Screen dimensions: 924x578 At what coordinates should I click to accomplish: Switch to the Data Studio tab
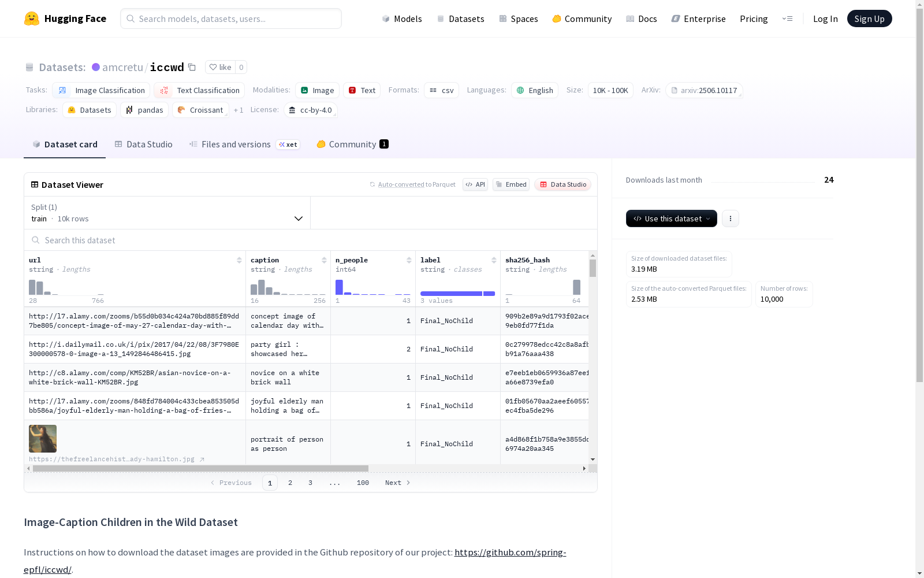pos(143,144)
